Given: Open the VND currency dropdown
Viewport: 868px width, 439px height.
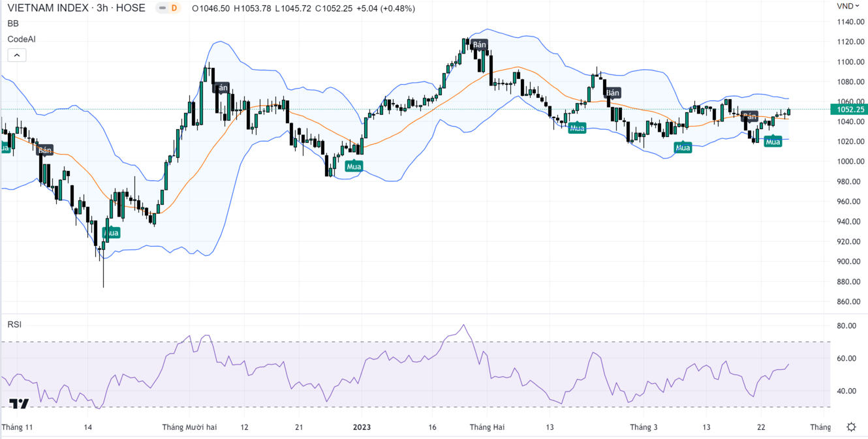Looking at the screenshot, I should point(848,6).
